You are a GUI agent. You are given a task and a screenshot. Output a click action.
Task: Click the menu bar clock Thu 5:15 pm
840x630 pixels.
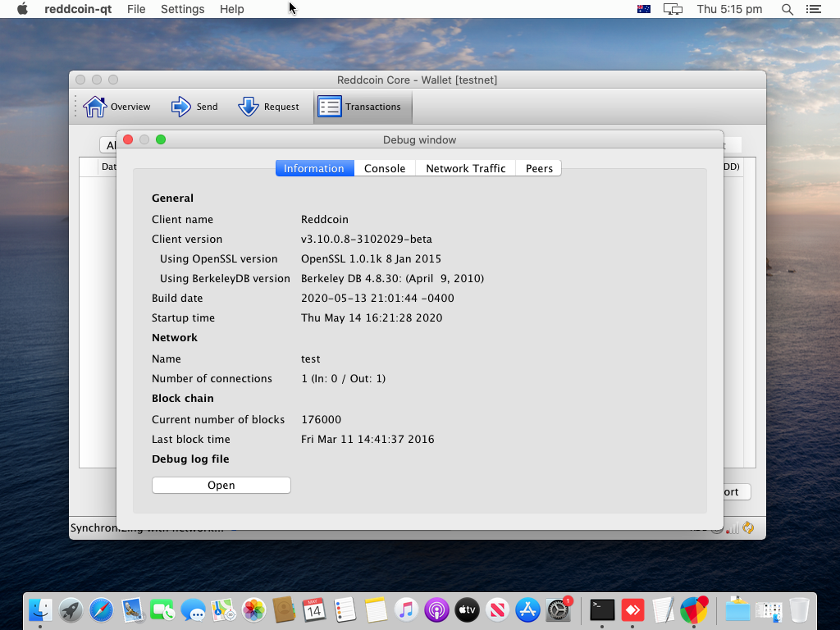[x=729, y=9]
